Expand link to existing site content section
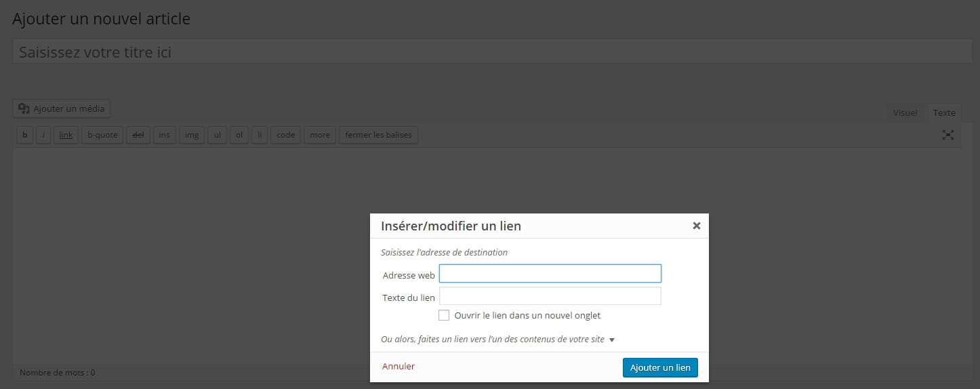This screenshot has height=389, width=980. point(498,339)
